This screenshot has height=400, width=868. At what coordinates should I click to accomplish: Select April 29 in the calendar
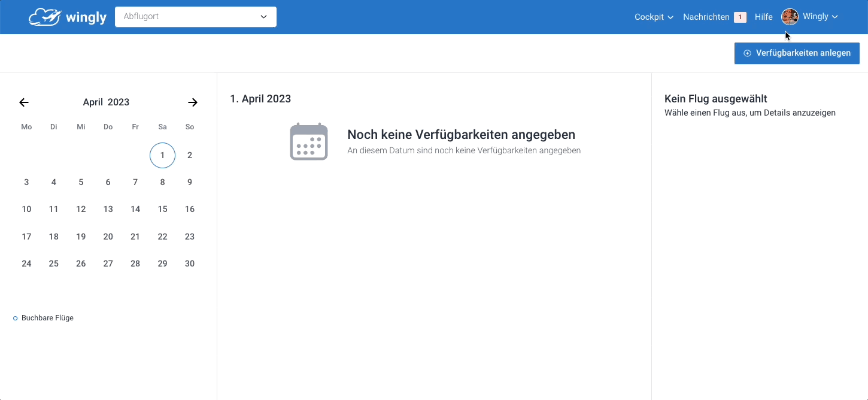point(162,263)
